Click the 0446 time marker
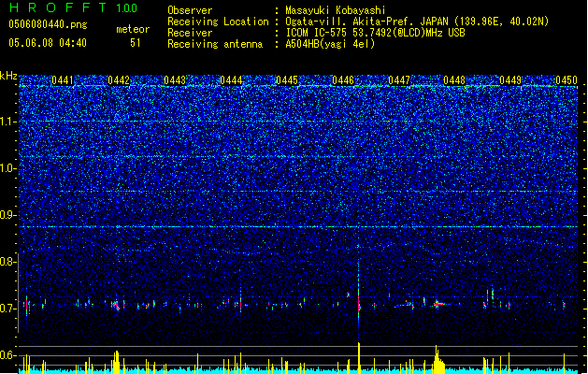The height and width of the screenshot is (374, 588). (343, 80)
